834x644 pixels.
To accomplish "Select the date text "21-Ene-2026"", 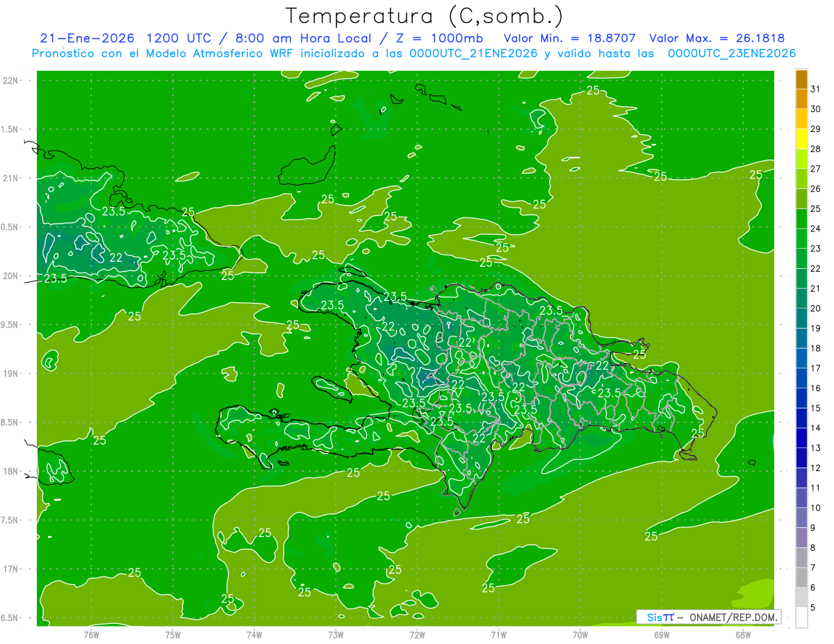I will 87,38.
